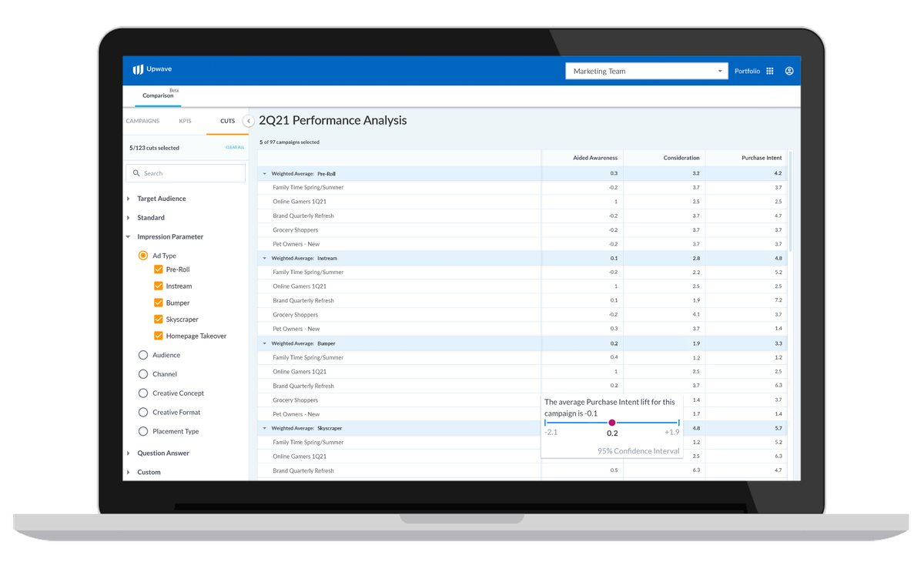Collapse the Weighted Average: Instream group arrow
The image size is (924, 582).
263,258
